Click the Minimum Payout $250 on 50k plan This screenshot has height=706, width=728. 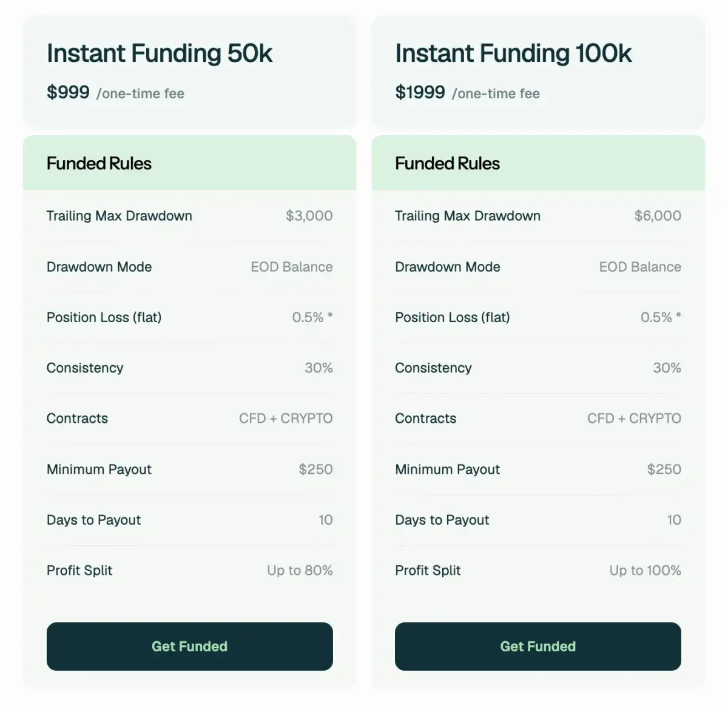click(x=315, y=469)
